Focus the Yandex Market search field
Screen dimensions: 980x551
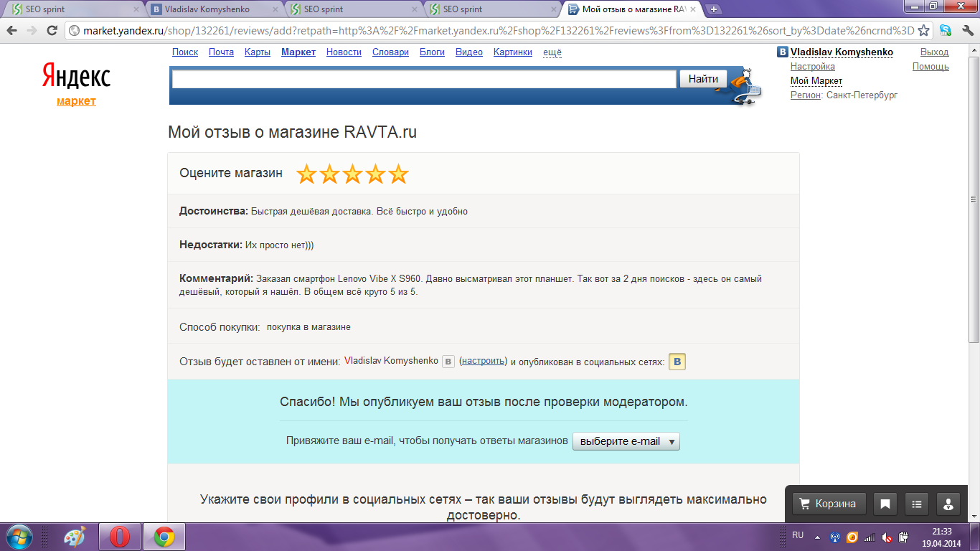click(424, 79)
